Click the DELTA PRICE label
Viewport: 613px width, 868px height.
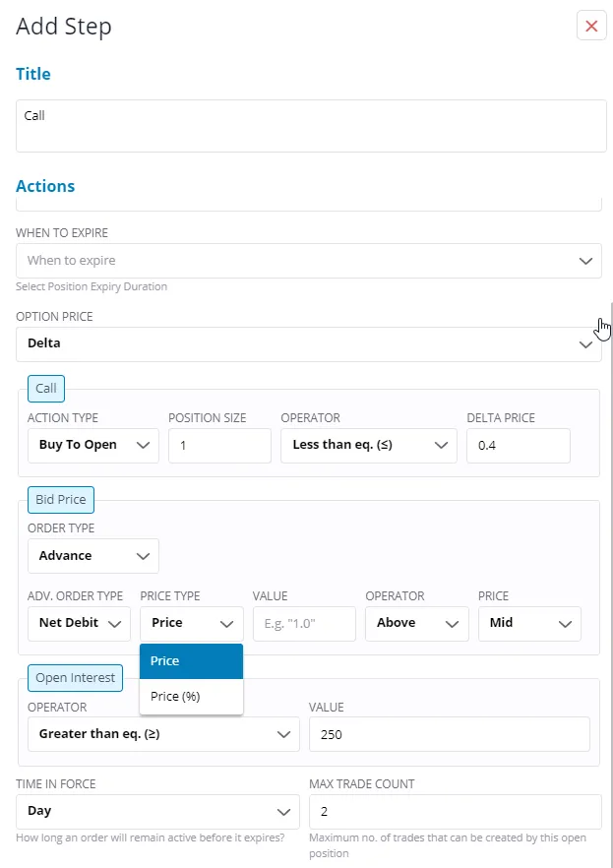[501, 418]
